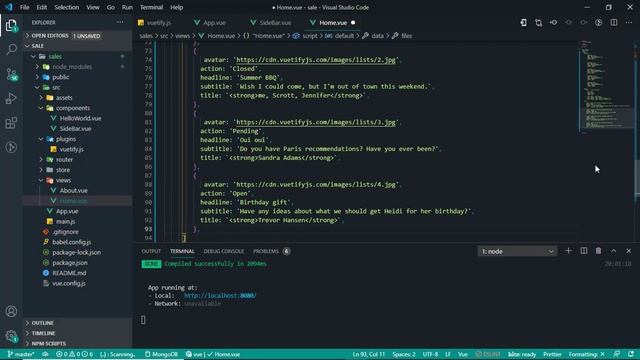Viewport: 640px width, 360px height.
Task: Click the Explorer more actions ellipsis
Action: 120,22
